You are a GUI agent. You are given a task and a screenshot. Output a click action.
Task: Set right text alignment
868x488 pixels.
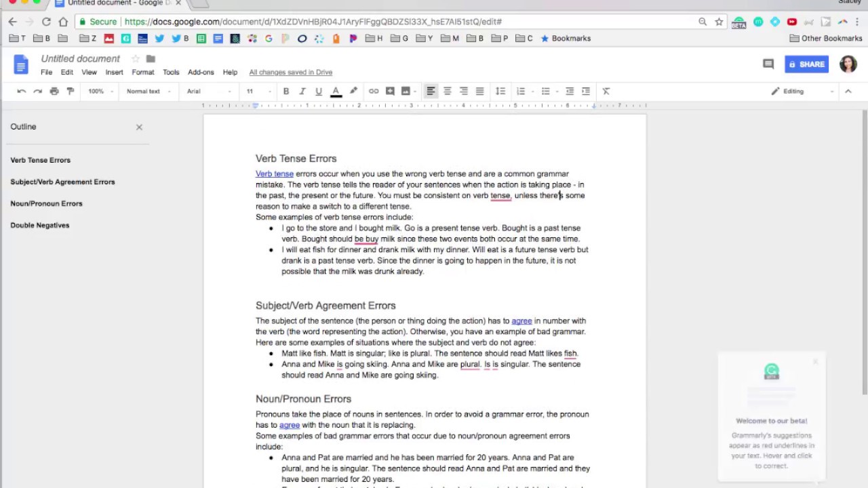click(x=464, y=91)
